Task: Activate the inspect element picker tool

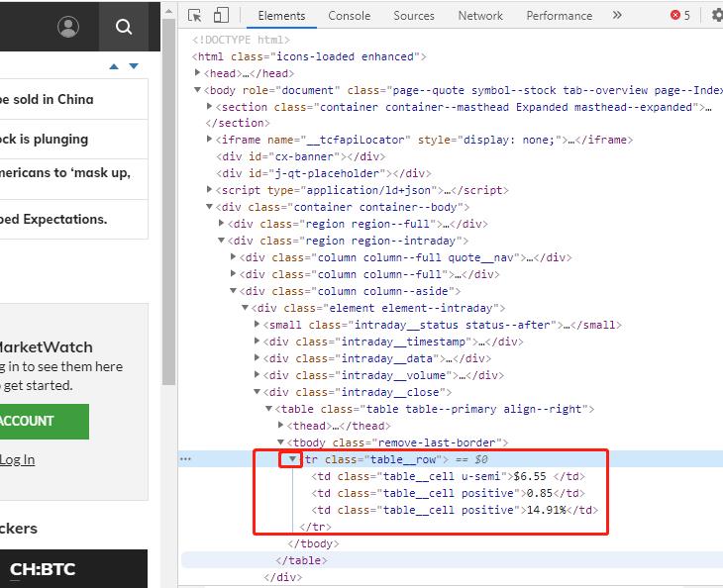Action: pyautogui.click(x=195, y=16)
